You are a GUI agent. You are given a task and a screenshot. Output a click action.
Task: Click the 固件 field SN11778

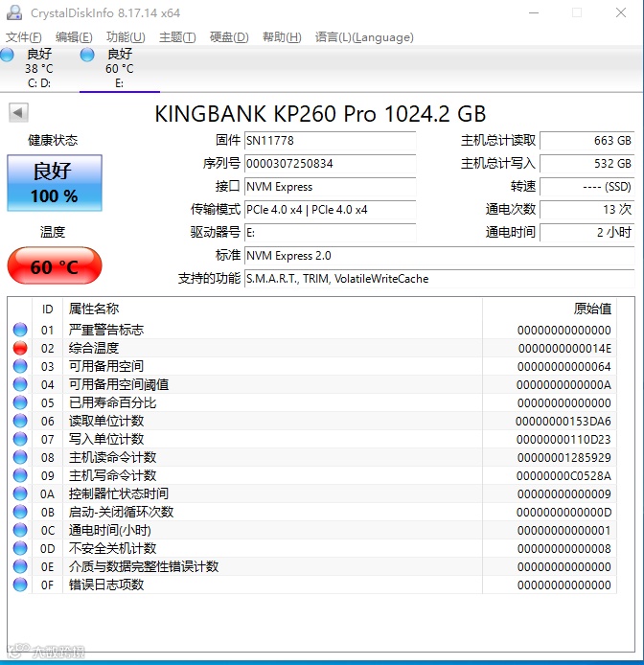[330, 141]
